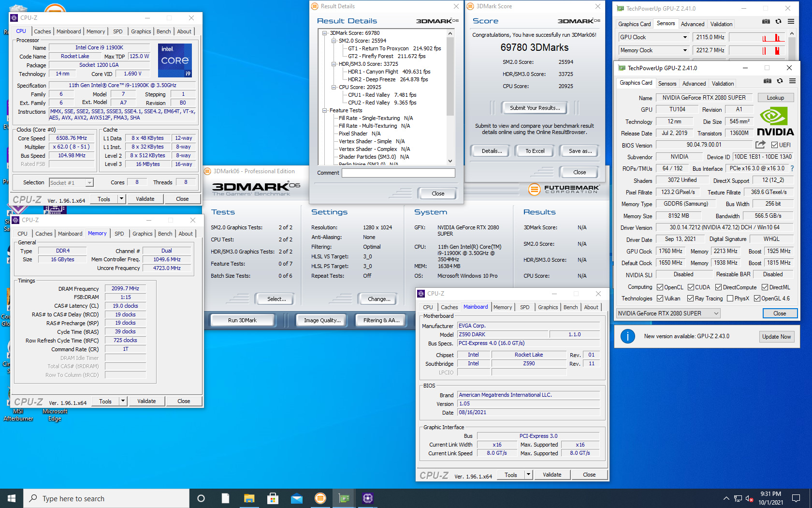Collapse the HDR/SM3.0 Score tree node

[334, 64]
